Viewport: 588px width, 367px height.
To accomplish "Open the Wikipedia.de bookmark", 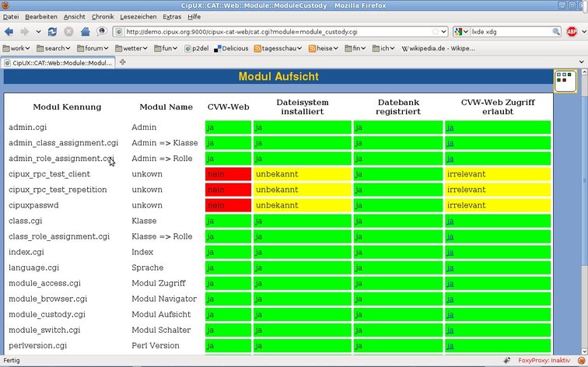I will pos(438,48).
